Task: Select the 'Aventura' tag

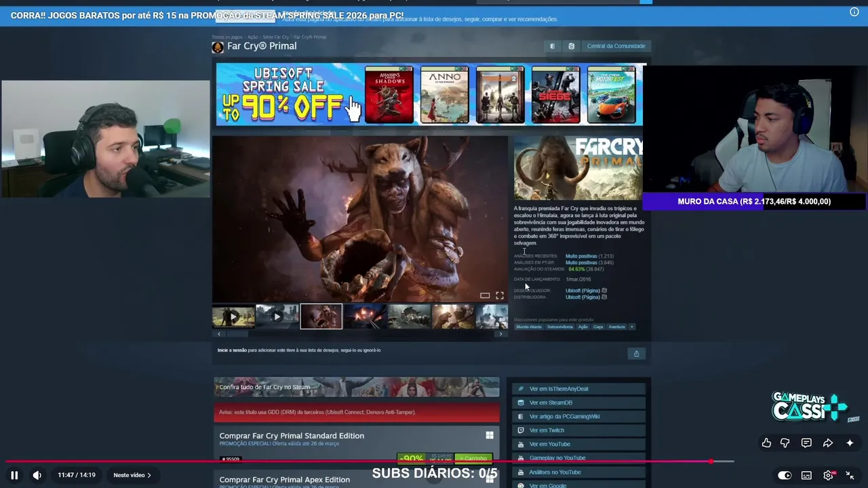Action: [x=616, y=327]
